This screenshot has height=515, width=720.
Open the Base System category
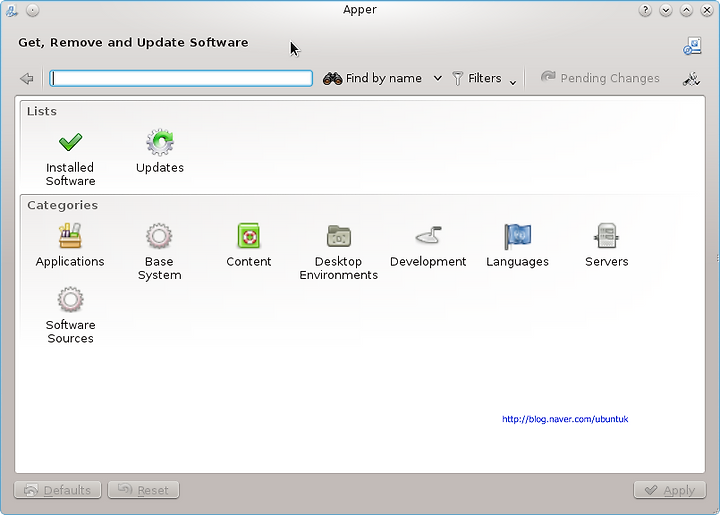159,252
